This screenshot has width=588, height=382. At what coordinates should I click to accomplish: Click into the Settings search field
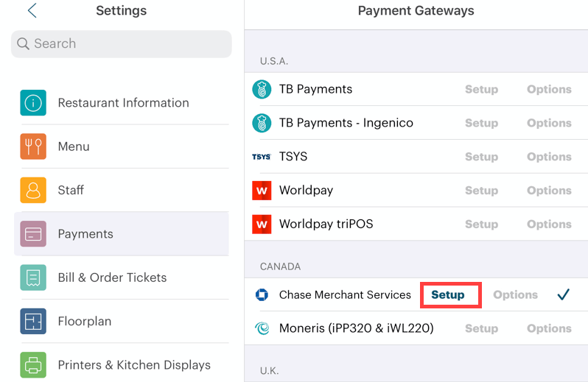(122, 43)
